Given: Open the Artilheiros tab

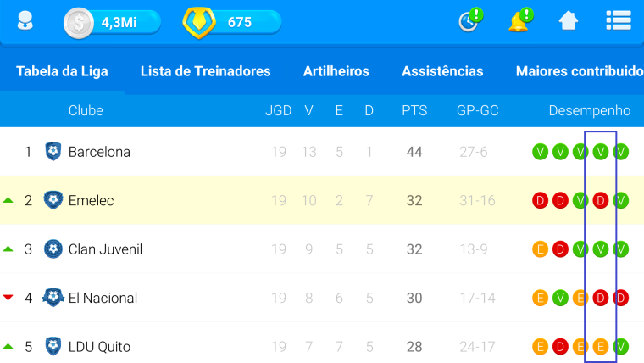Looking at the screenshot, I should (336, 71).
